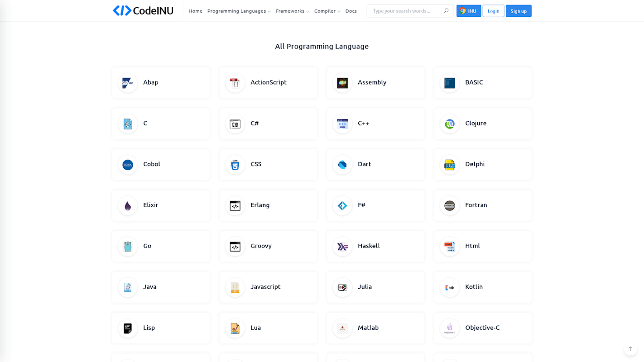The image size is (644, 362).
Task: Click the Objective-C logo icon
Action: tap(450, 329)
